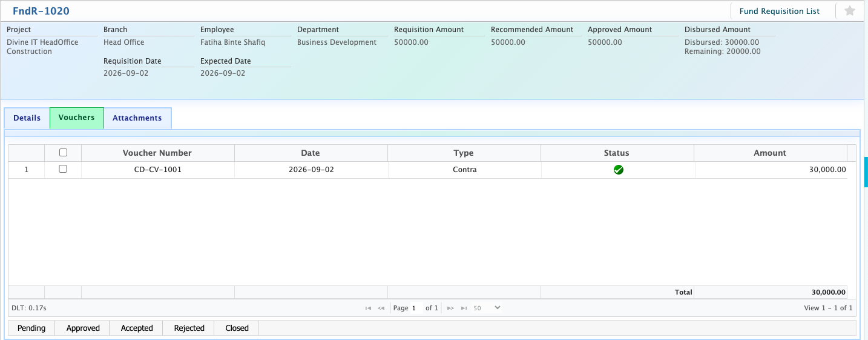Filter by Closed status
The height and width of the screenshot is (340, 868).
(237, 328)
